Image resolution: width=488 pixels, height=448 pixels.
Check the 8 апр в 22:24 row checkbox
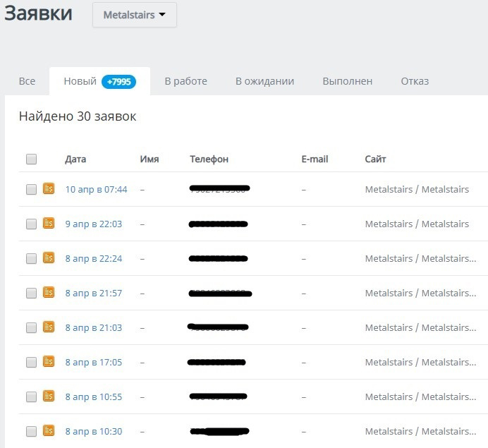coord(32,258)
